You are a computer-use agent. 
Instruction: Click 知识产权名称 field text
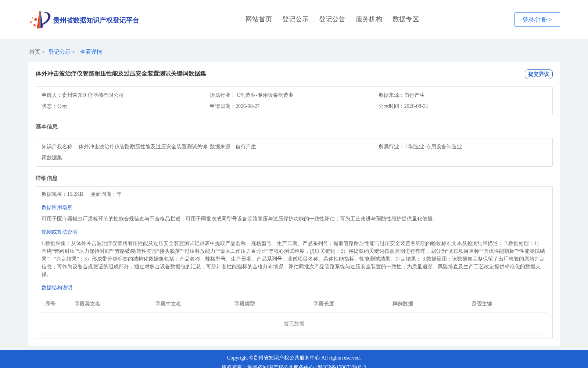pyautogui.click(x=125, y=152)
